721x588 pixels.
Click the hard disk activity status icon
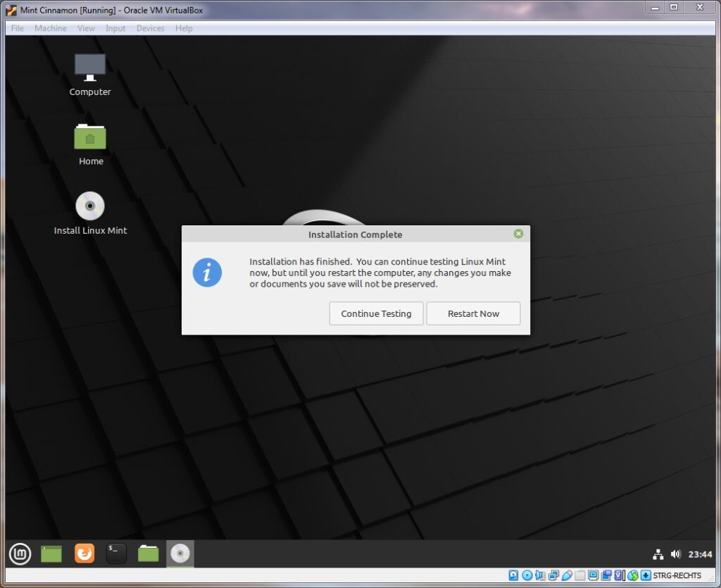[x=513, y=575]
